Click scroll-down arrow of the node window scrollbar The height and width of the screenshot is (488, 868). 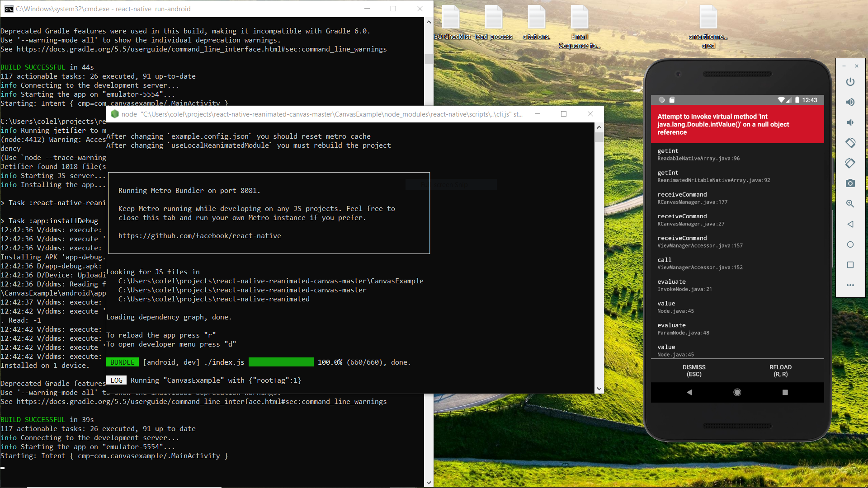coord(599,389)
